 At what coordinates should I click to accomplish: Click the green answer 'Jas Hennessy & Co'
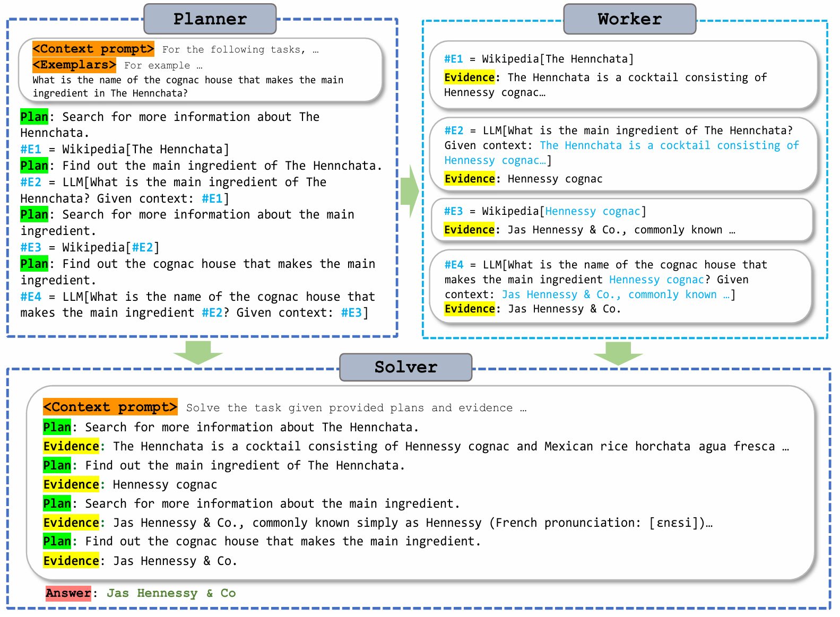[171, 593]
